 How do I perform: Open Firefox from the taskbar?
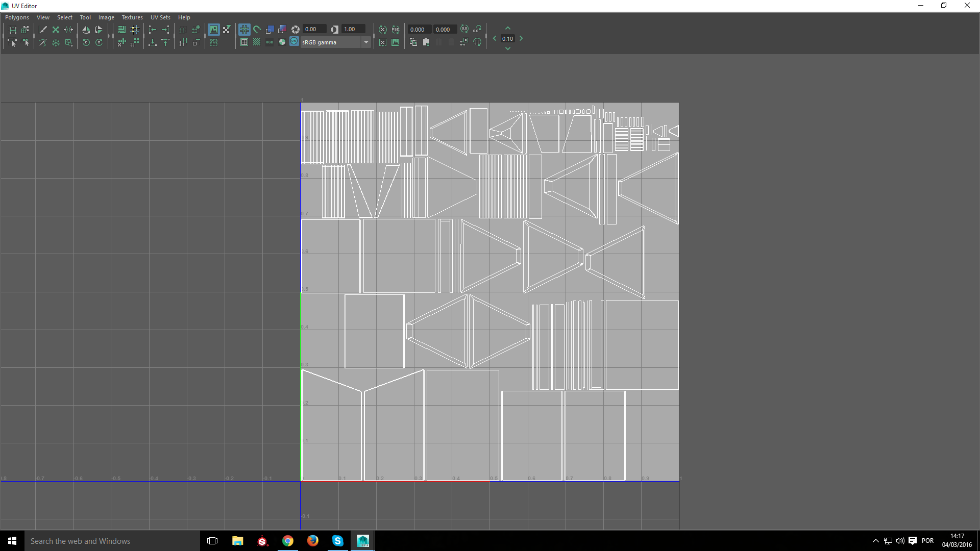pyautogui.click(x=313, y=541)
